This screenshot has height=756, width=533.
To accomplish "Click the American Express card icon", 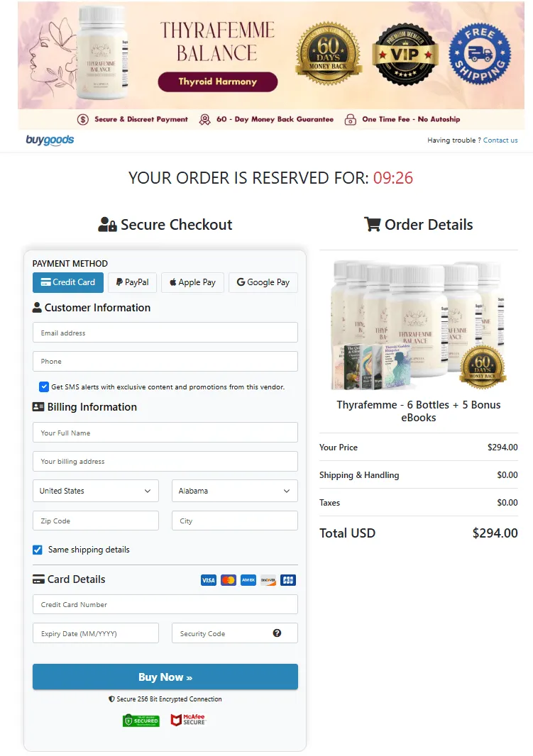I will click(248, 580).
